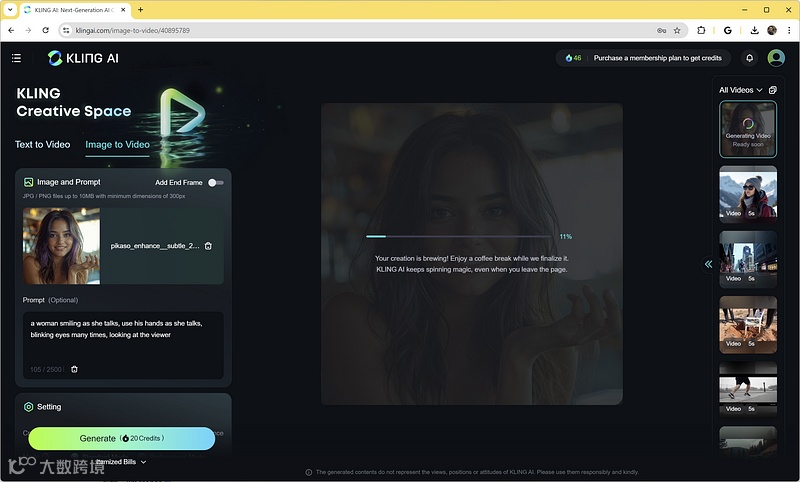Click the Generate 20 Credits button

pos(121,439)
